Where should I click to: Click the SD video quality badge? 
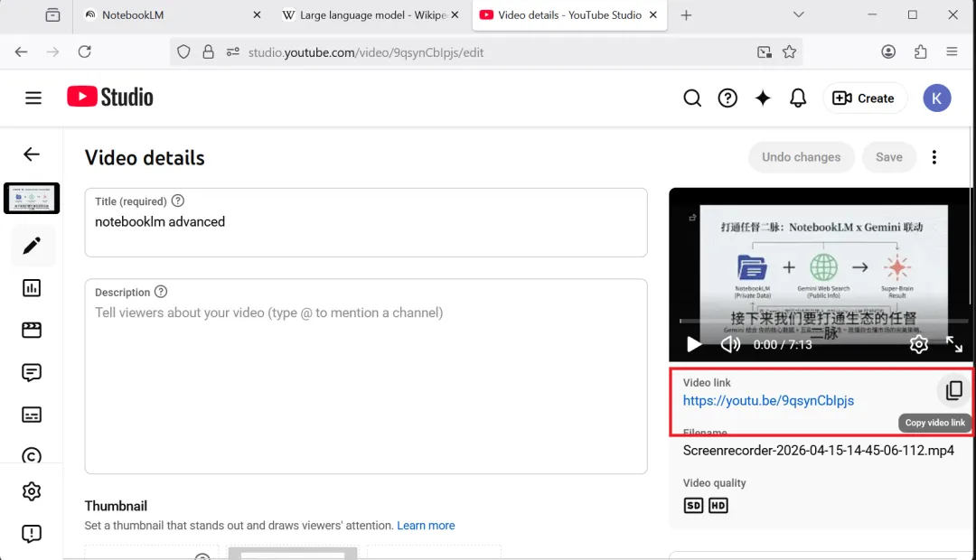click(693, 505)
